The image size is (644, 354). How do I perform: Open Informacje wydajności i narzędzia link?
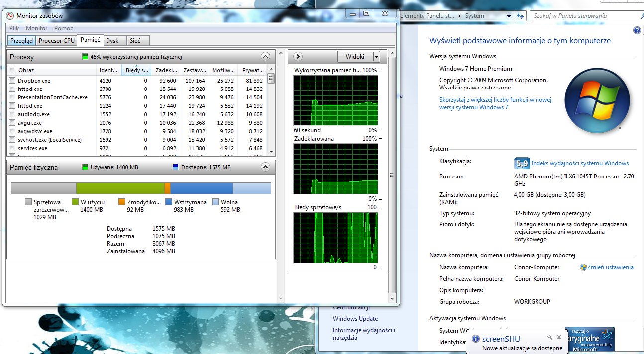pyautogui.click(x=364, y=334)
